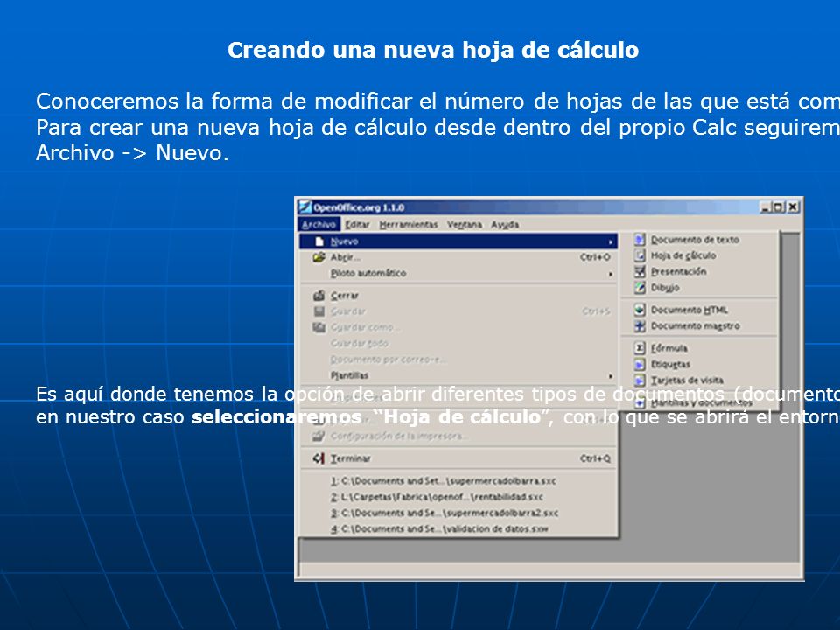This screenshot has width=840, height=630.
Task: Open the Archivo menu
Action: tap(318, 225)
